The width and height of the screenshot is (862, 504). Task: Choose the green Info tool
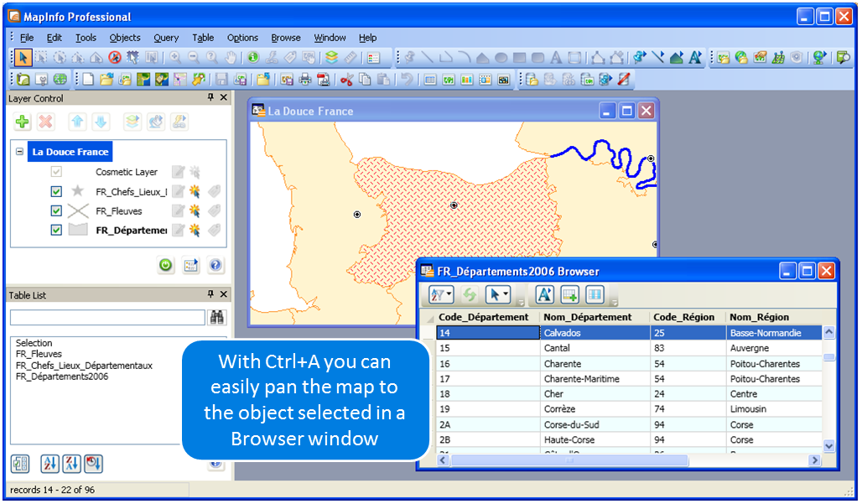pos(253,57)
